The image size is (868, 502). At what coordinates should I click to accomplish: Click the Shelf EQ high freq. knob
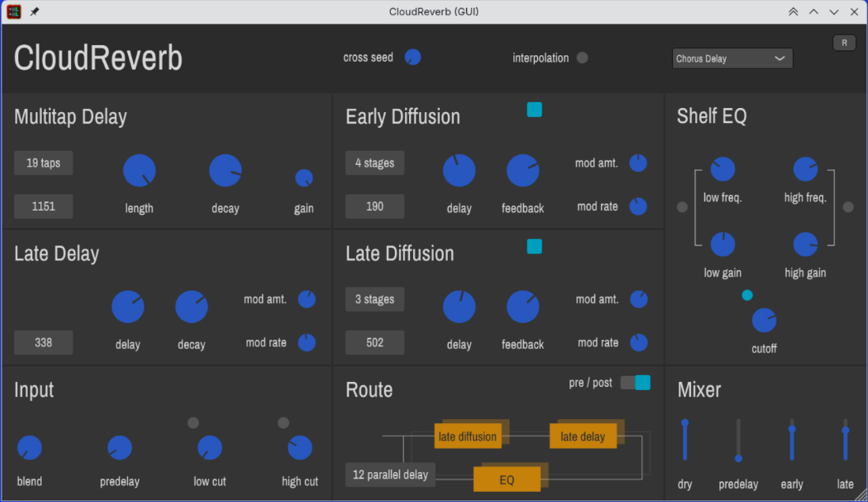click(x=806, y=169)
